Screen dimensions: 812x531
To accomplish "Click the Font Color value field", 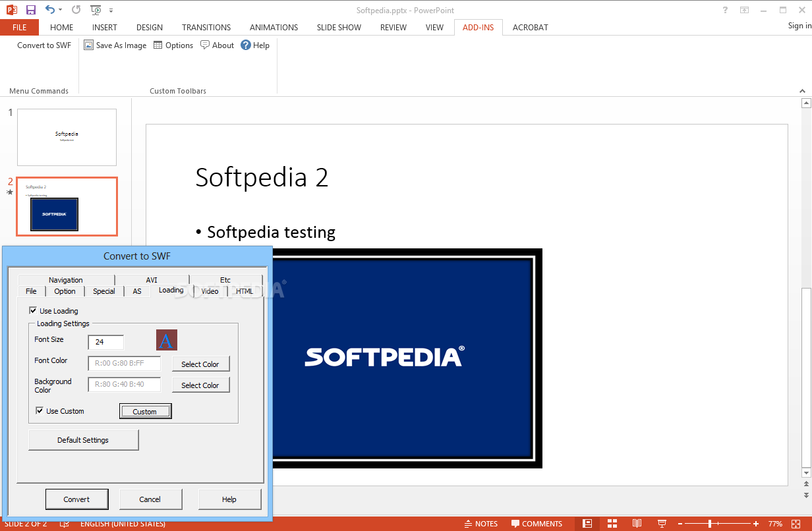I will pyautogui.click(x=124, y=363).
